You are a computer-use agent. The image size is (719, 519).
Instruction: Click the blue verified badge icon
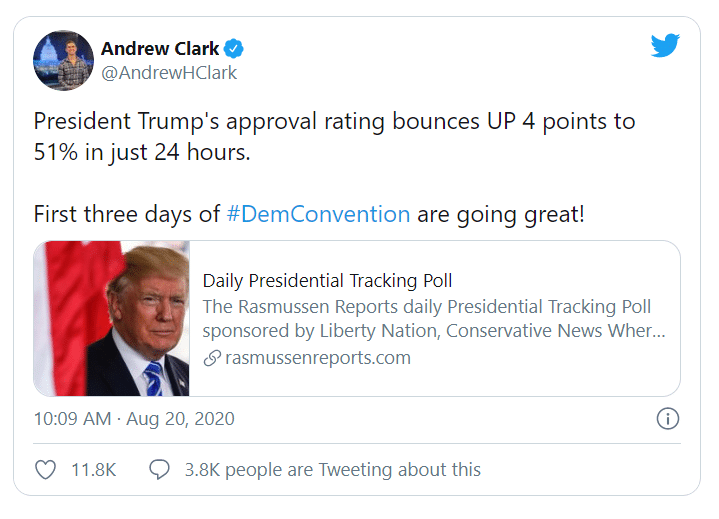[x=233, y=49]
